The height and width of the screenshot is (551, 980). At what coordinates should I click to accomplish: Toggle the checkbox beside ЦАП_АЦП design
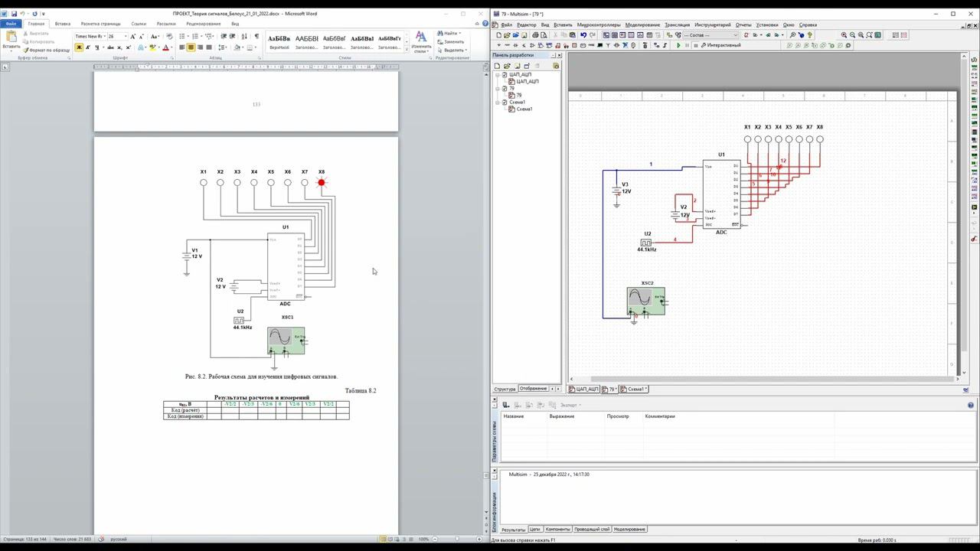(505, 74)
